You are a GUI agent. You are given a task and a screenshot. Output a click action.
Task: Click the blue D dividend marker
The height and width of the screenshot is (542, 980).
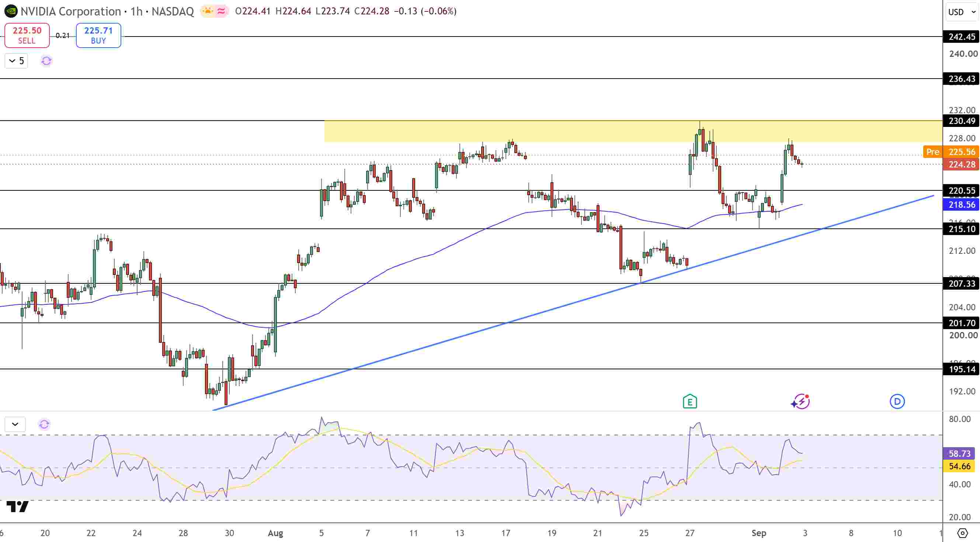pos(897,401)
